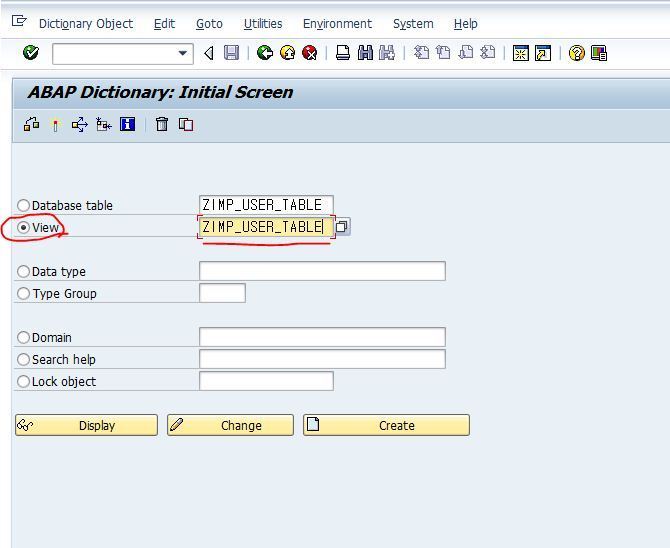Click the Delete trash can icon
Viewport: 670px width, 548px height.
[x=162, y=124]
